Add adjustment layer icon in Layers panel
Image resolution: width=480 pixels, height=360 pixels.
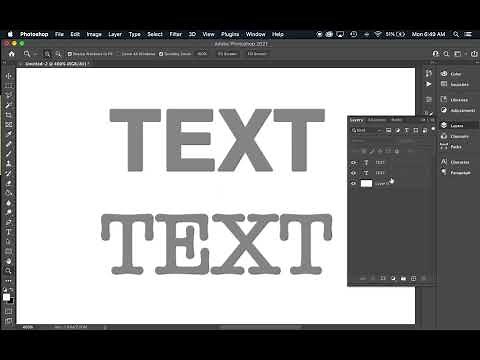[393, 278]
